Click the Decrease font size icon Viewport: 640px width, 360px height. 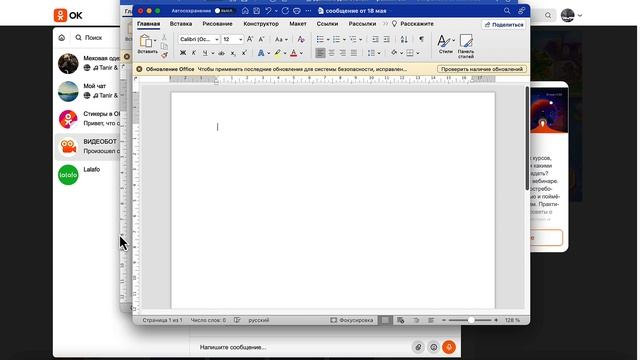point(262,39)
